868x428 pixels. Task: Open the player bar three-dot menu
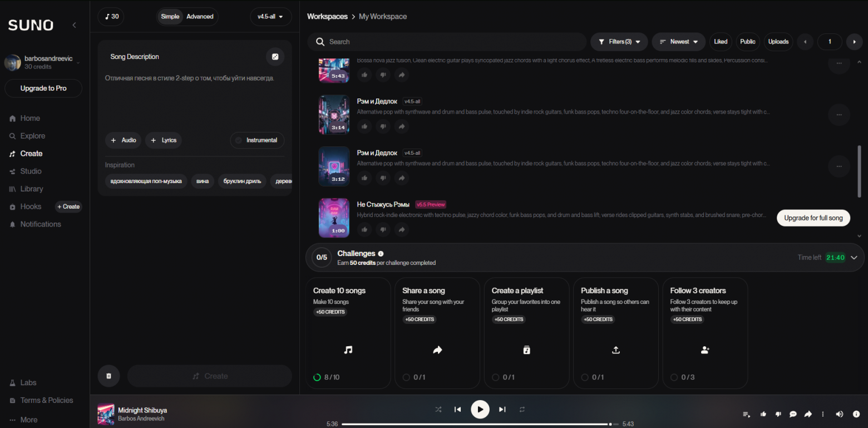pos(823,414)
